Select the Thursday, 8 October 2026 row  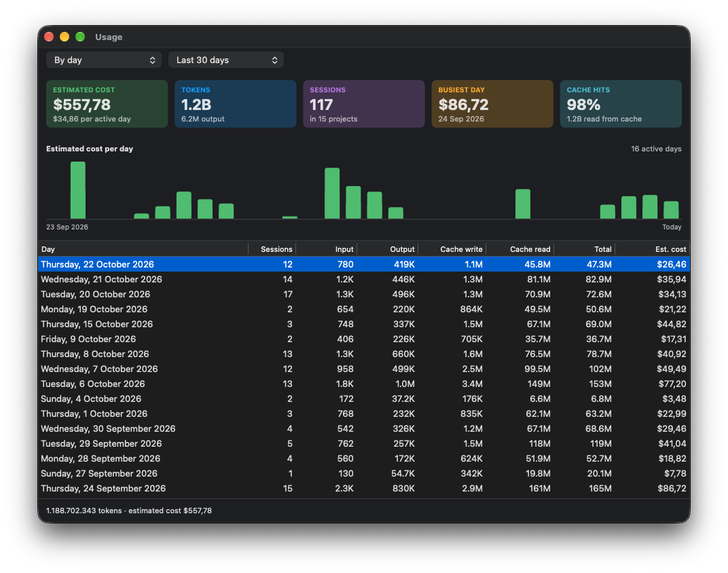pyautogui.click(x=363, y=354)
